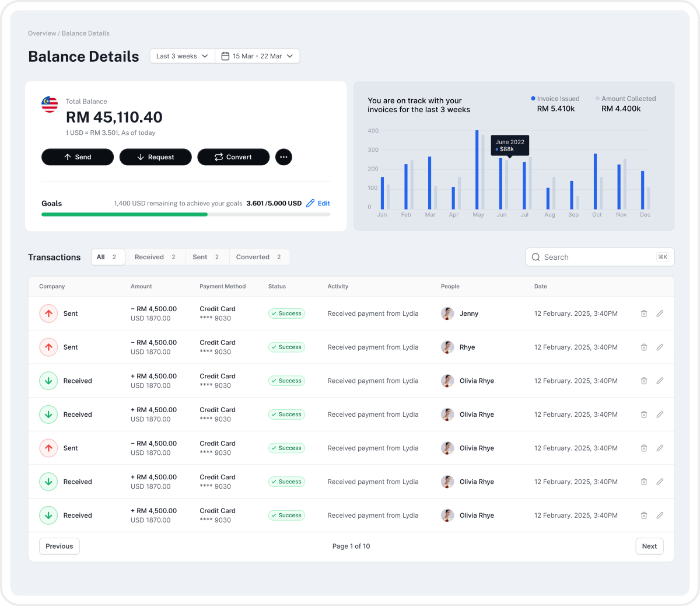This screenshot has height=606, width=700.
Task: Click the search magnifier icon
Action: [535, 257]
